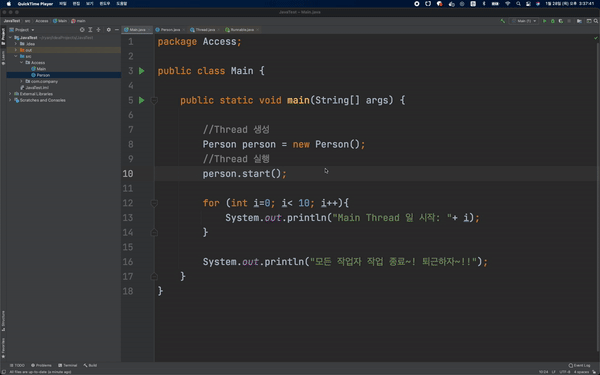Run the Main class from the line 3 gutter arrow
Screen dimensions: 600x375
[x=142, y=71]
